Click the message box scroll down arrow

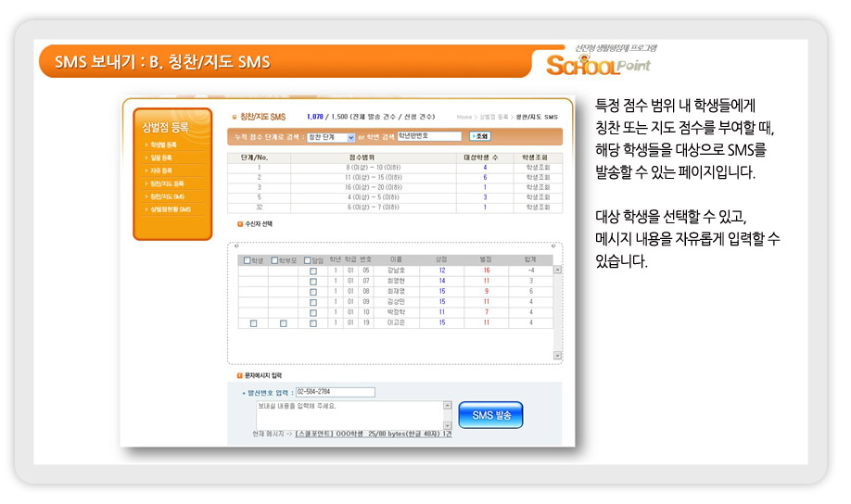(448, 424)
